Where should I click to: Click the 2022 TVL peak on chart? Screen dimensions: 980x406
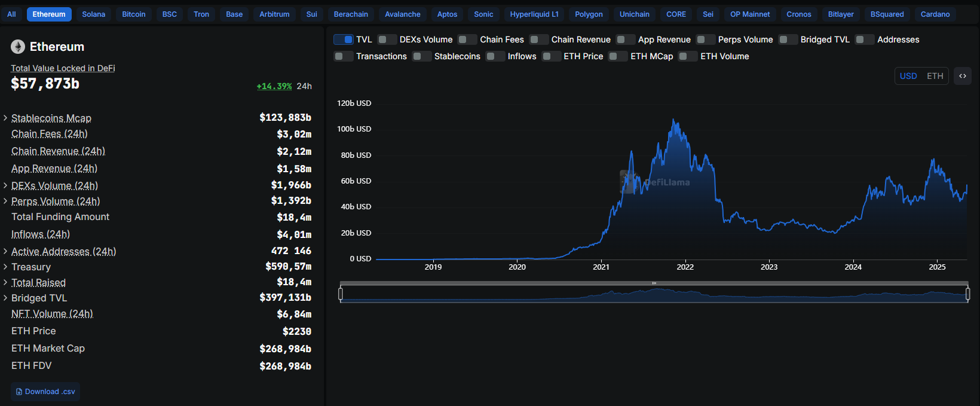pyautogui.click(x=675, y=120)
